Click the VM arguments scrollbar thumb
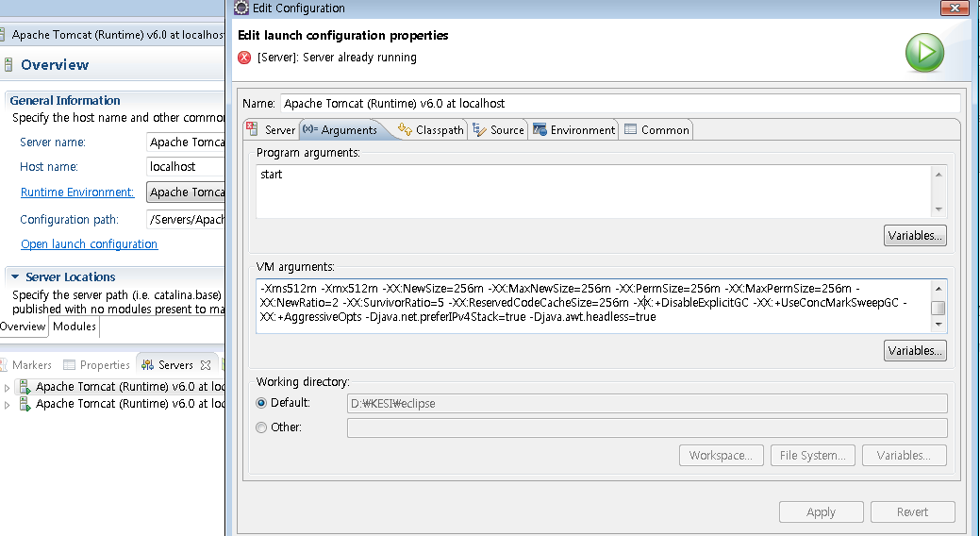Viewport: 980px width, 536px height. coord(938,308)
